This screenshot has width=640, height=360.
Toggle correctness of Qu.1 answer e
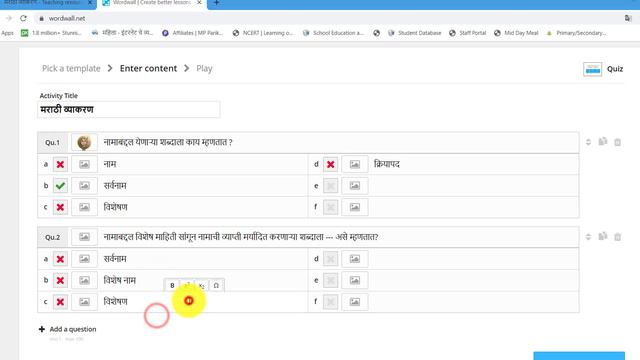click(331, 186)
